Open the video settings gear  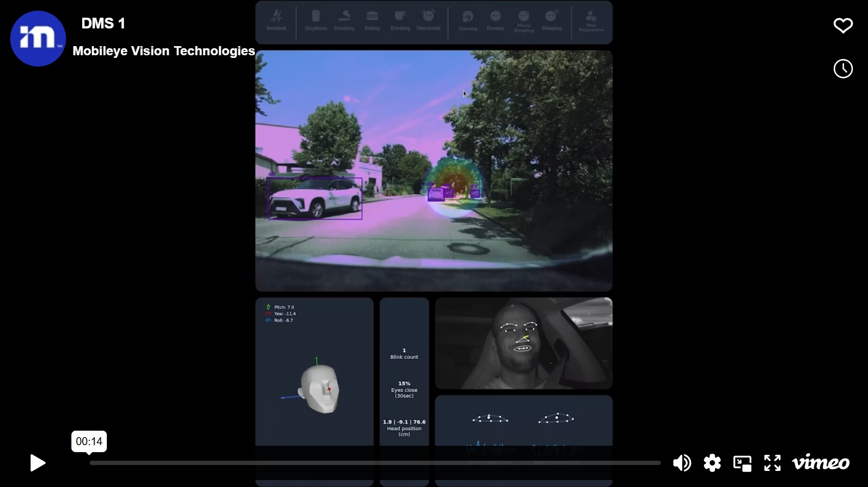[712, 463]
